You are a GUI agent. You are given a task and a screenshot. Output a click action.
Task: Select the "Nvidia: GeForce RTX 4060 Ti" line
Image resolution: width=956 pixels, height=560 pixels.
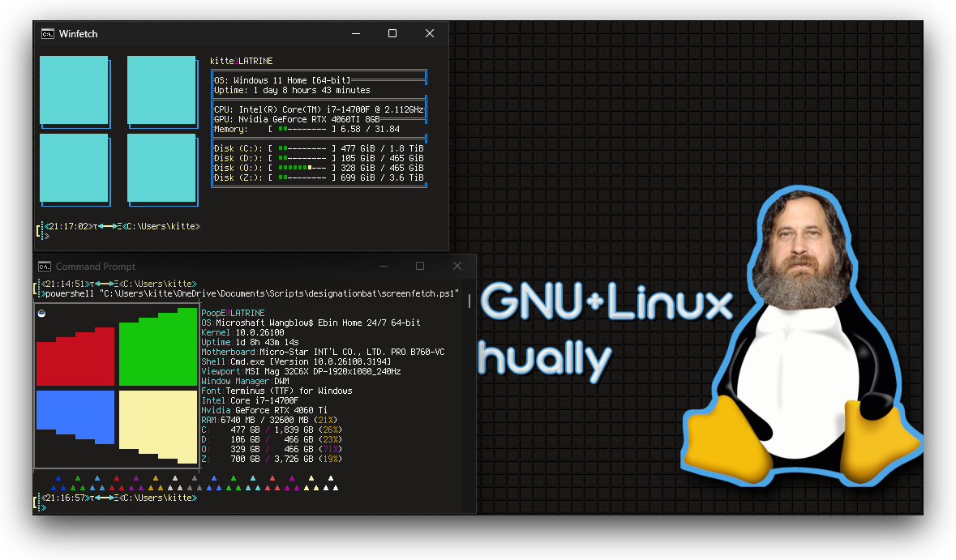(264, 411)
